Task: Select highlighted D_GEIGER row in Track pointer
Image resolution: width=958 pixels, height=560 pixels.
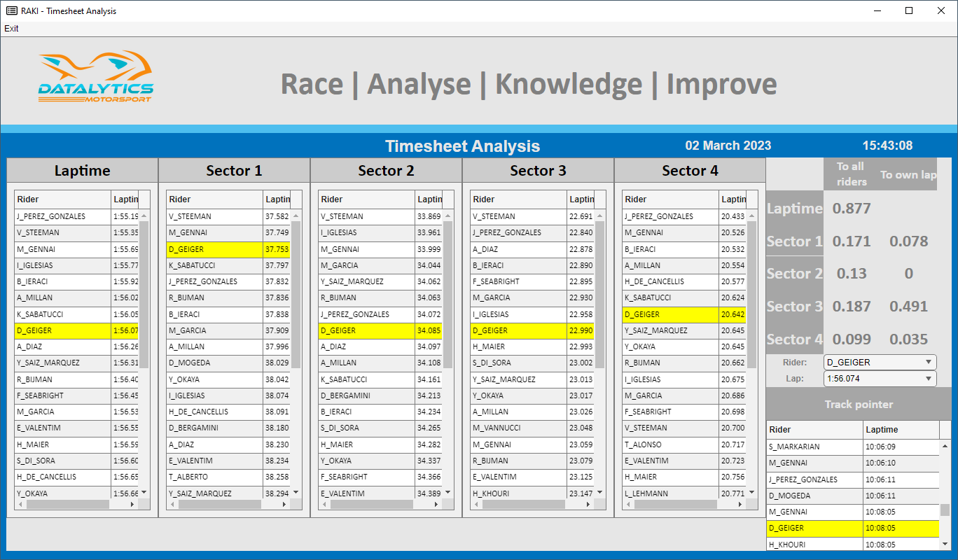Action: (x=814, y=528)
